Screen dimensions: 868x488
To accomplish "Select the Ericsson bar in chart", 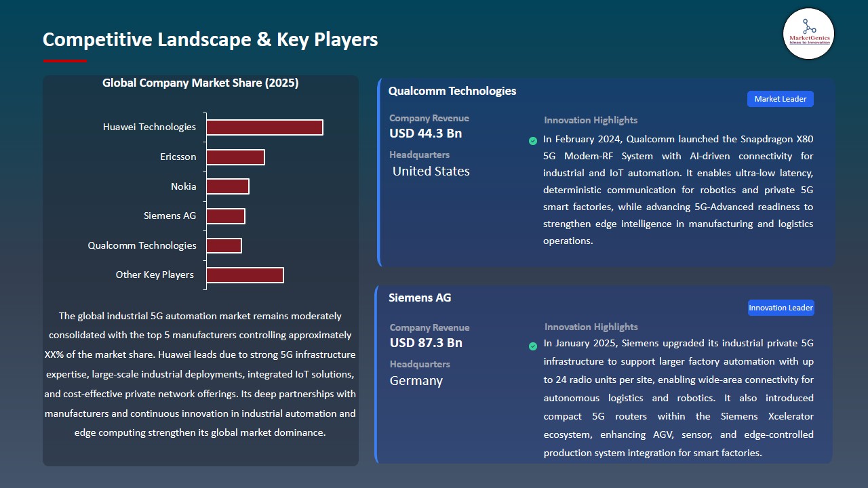I will pyautogui.click(x=235, y=157).
